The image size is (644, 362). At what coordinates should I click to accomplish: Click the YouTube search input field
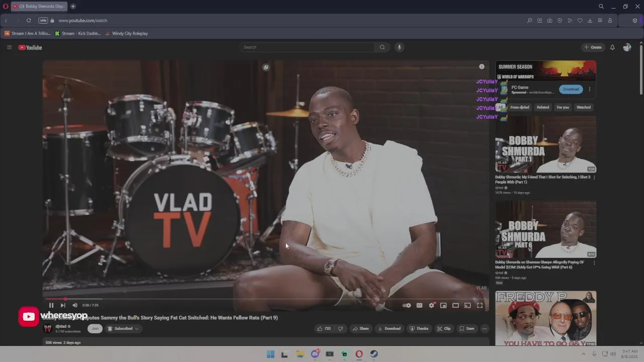[307, 47]
